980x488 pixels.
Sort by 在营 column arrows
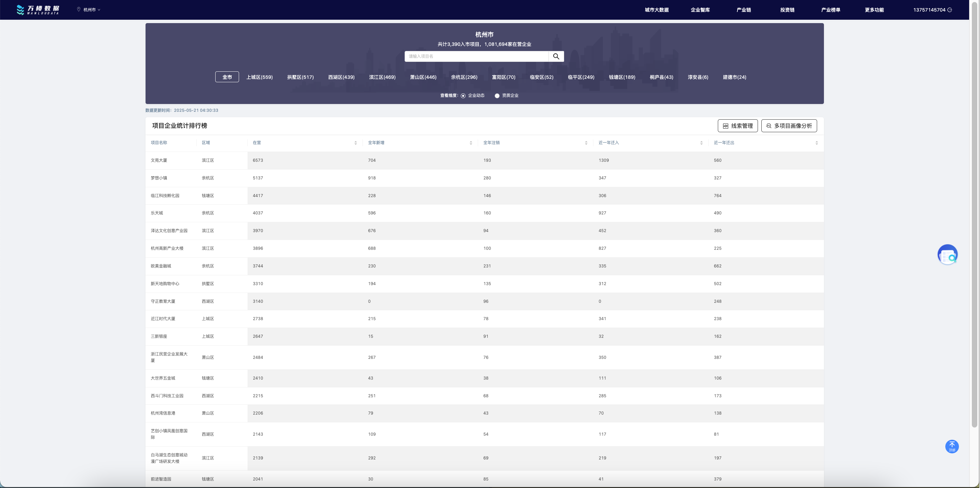click(x=355, y=143)
